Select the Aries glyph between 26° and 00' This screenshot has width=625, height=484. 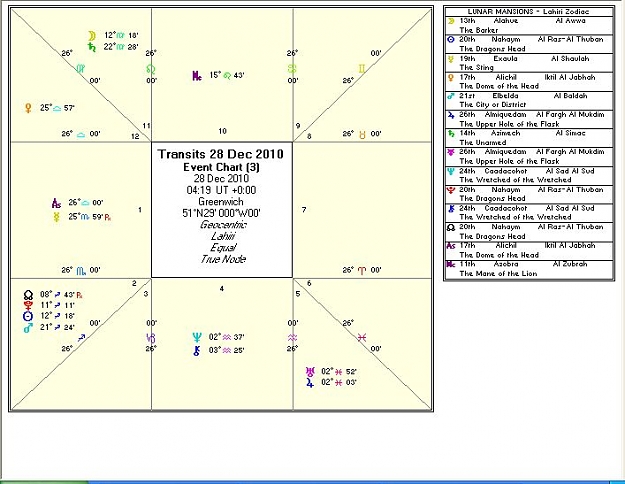tap(362, 271)
